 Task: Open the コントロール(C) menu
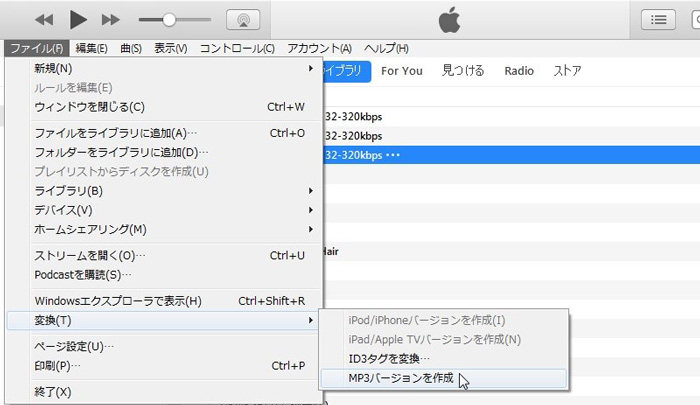[237, 48]
